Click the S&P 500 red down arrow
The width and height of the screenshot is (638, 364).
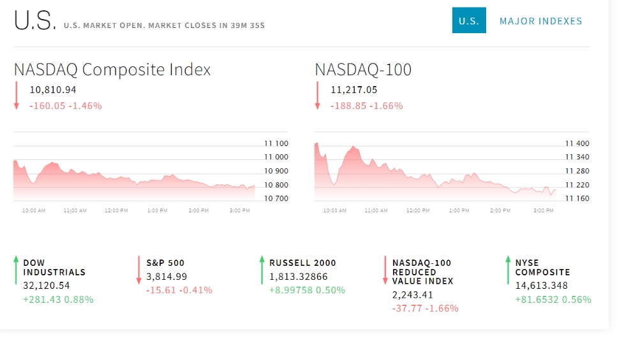pos(138,270)
